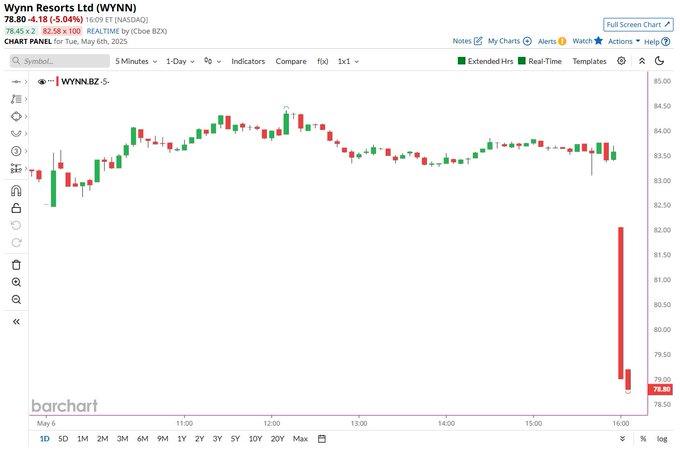Viewport: 680px width, 450px height.
Task: Click the WYNN.BZ red color swatch
Action: tap(57, 82)
